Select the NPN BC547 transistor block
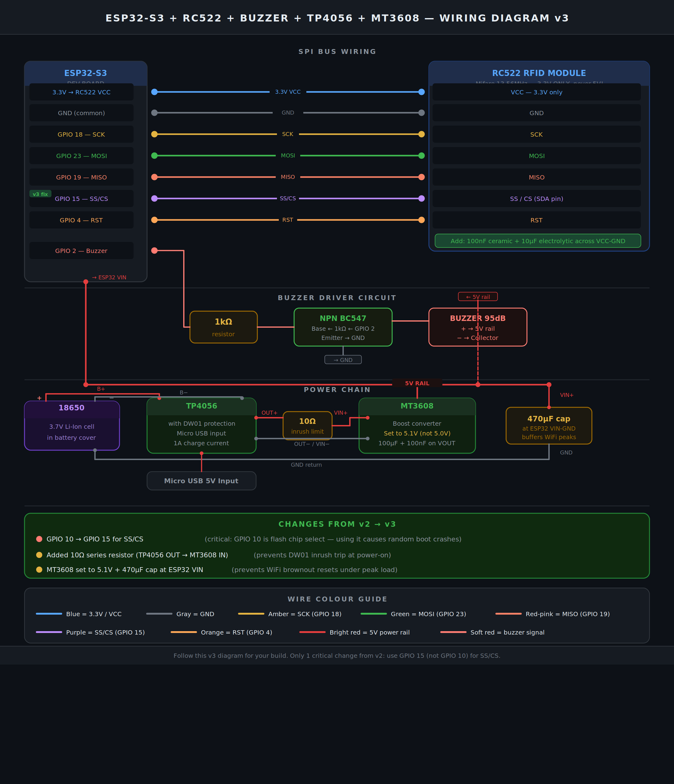 pyautogui.click(x=342, y=327)
